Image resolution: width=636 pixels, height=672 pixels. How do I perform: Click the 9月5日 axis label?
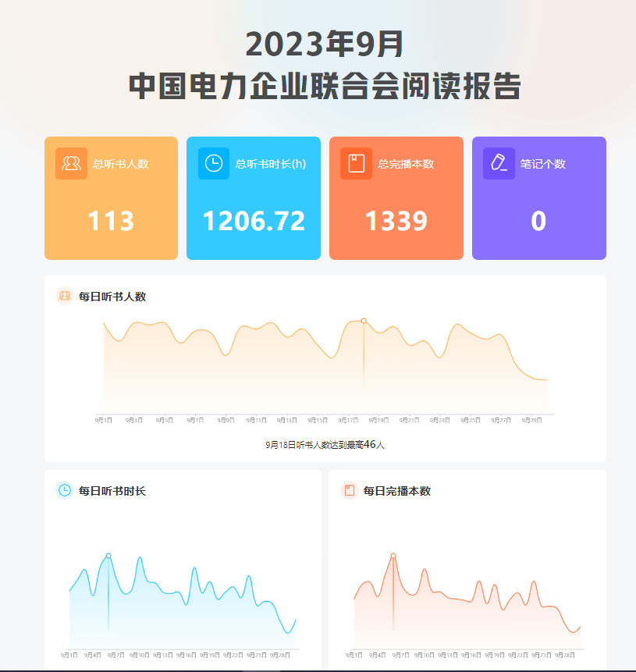coord(165,421)
